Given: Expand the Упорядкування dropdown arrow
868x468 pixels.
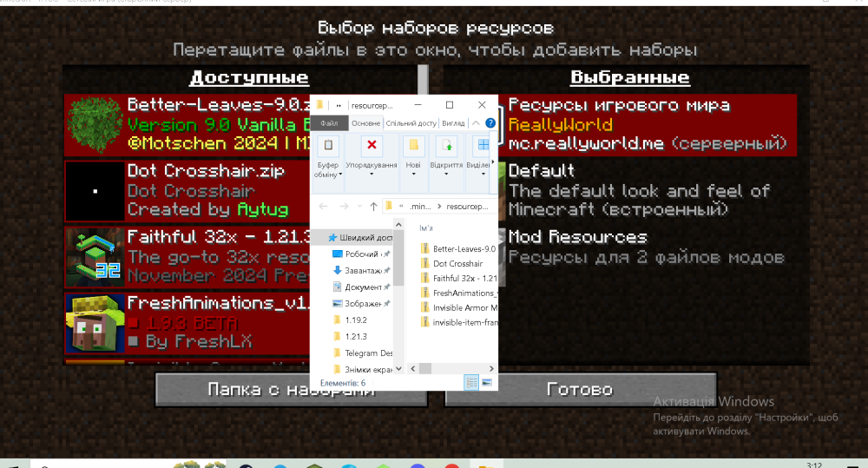Looking at the screenshot, I should [372, 175].
